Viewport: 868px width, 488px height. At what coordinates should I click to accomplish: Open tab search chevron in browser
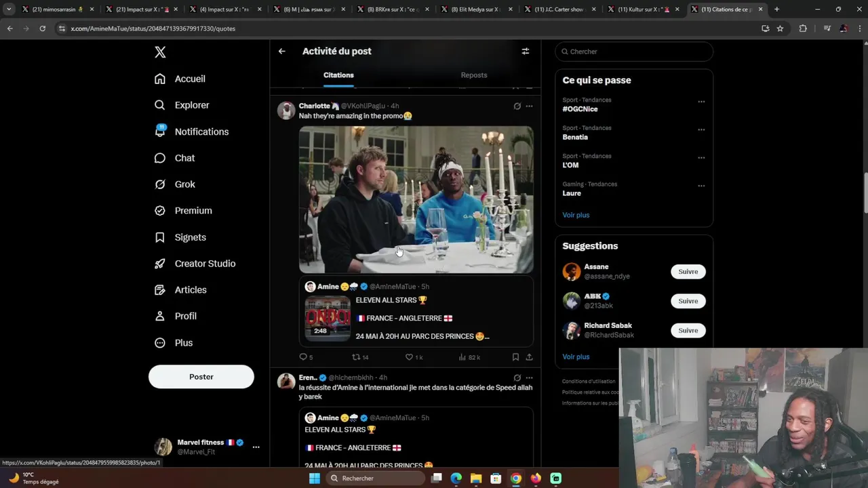tap(8, 9)
